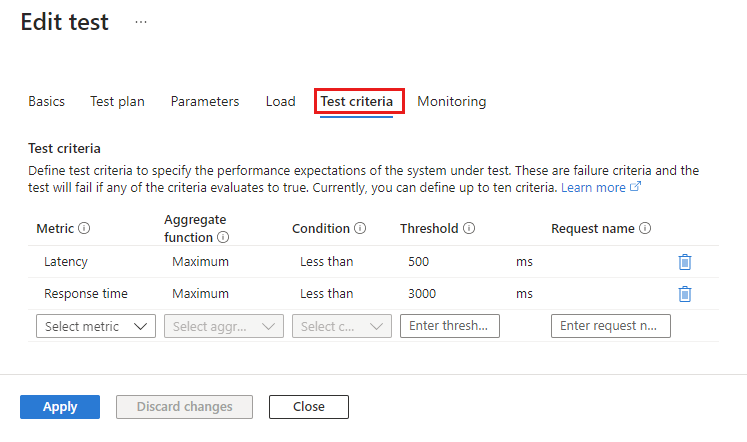
Task: Open the Parameters tab
Action: tap(205, 101)
